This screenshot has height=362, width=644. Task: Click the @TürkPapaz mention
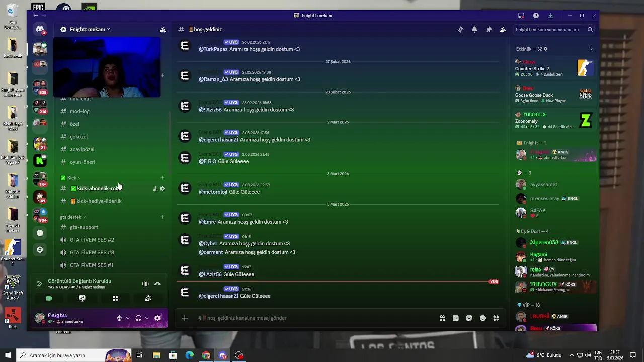213,49
